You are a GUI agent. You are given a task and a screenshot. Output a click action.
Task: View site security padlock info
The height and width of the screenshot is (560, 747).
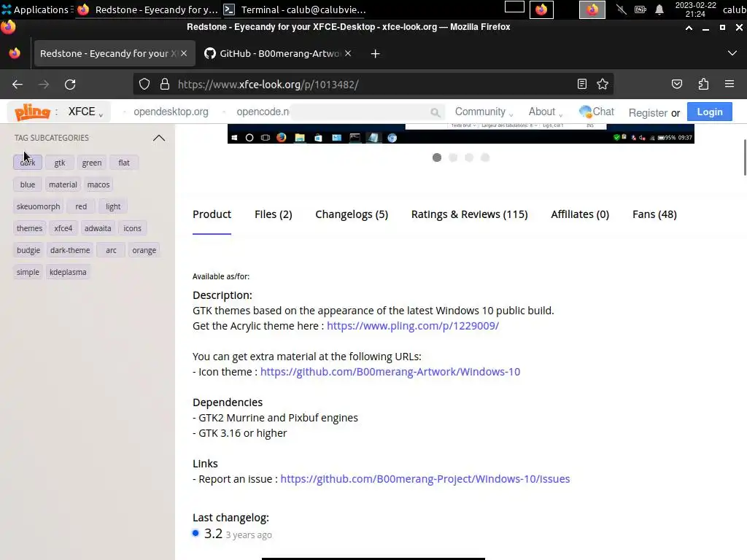(x=165, y=85)
